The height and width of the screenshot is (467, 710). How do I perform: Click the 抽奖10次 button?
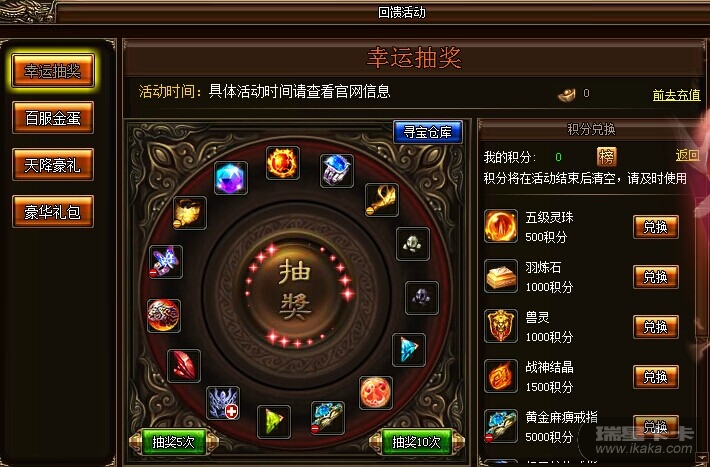417,442
